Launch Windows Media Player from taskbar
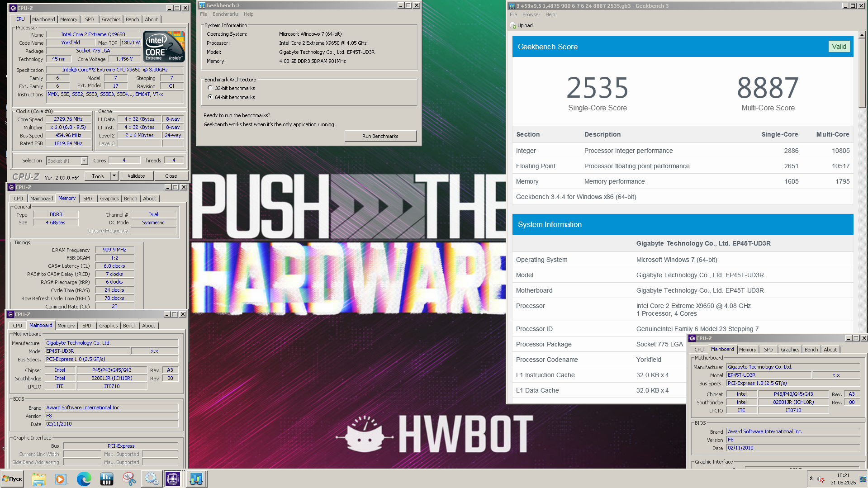The height and width of the screenshot is (488, 868). tap(61, 479)
